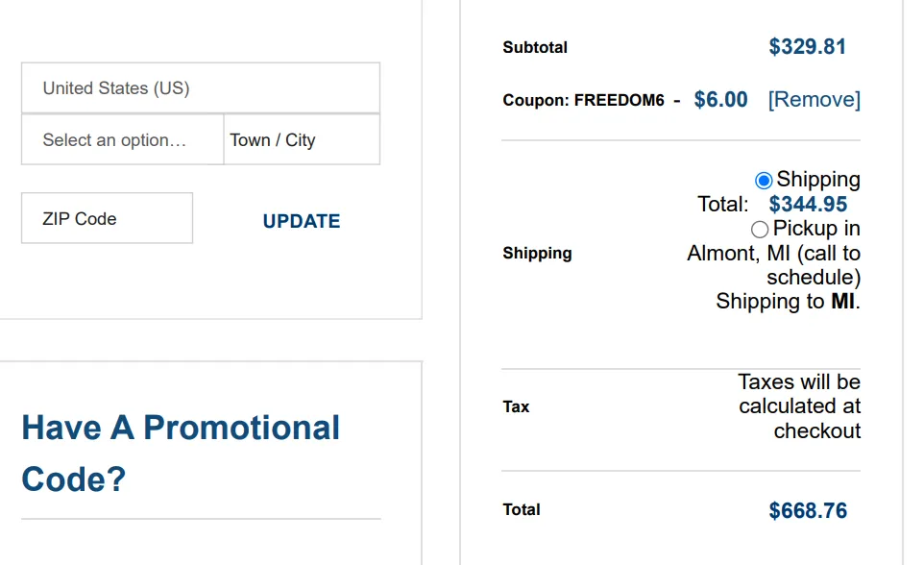Click the Tax row label
924x565 pixels.
516,407
